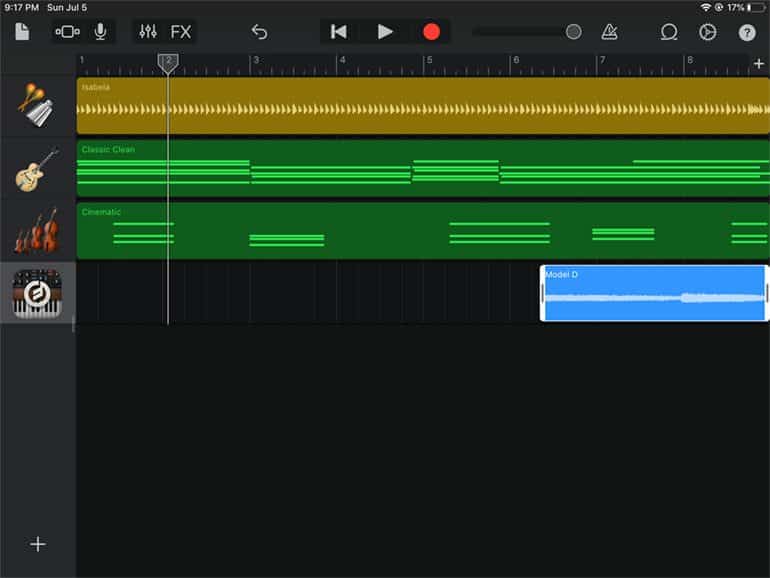Screen dimensions: 770x578
Task: Click bar 8 on the ruler
Action: [690, 60]
